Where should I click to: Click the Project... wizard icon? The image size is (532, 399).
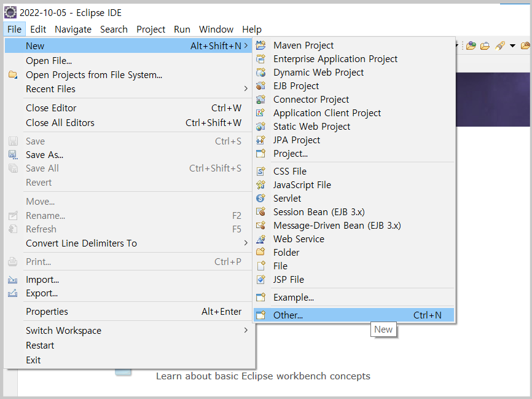tap(260, 154)
